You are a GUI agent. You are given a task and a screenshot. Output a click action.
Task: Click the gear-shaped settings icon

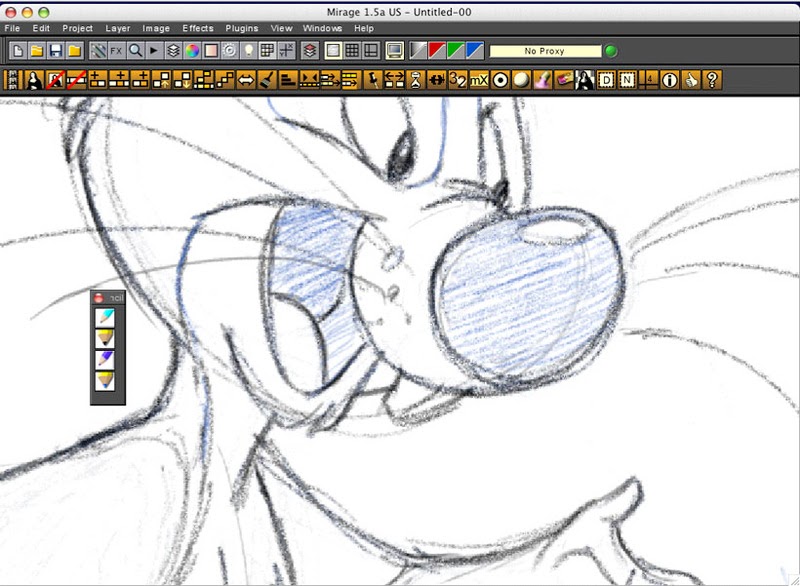230,50
